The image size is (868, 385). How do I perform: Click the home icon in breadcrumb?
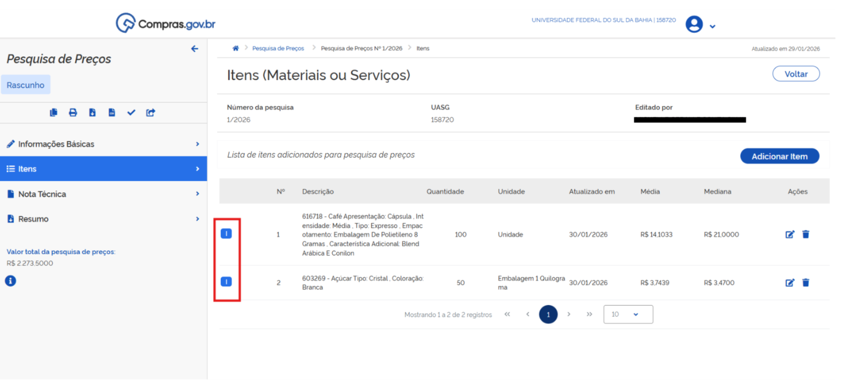[x=235, y=48]
